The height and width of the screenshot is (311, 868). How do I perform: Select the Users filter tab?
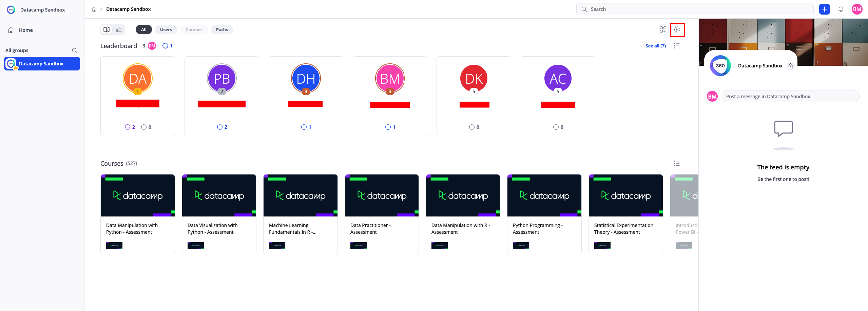166,29
